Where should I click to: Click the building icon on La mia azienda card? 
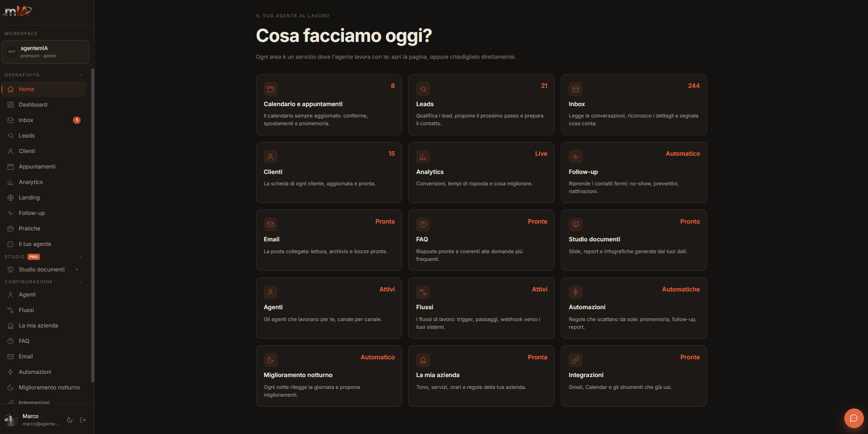coord(423,360)
